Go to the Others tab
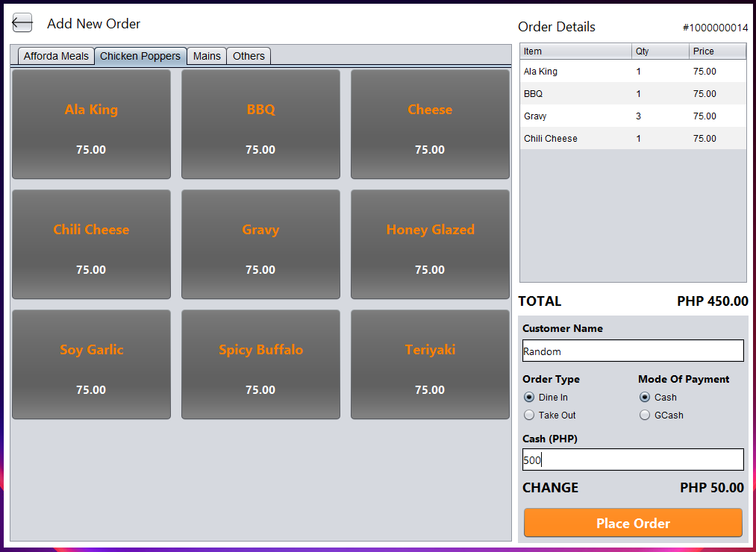 (249, 56)
